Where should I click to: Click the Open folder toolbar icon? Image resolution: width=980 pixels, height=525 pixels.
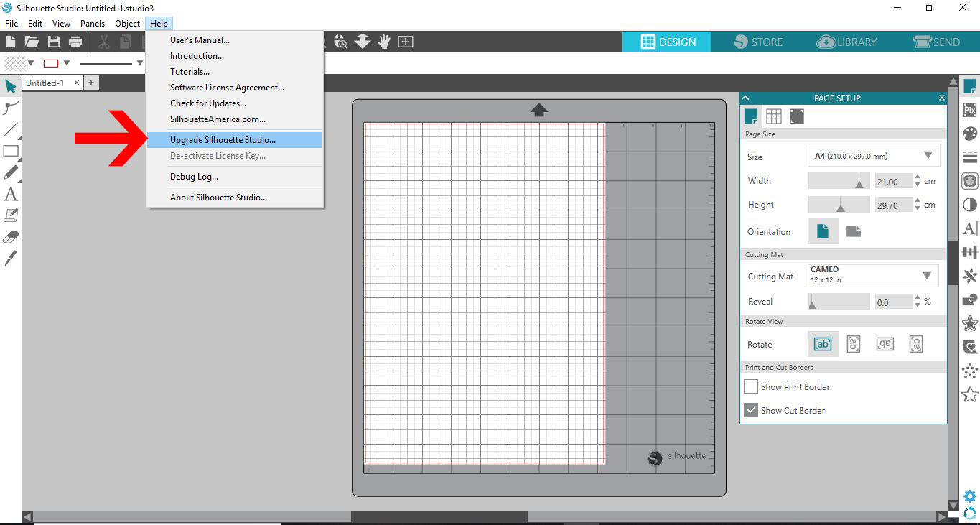(32, 42)
